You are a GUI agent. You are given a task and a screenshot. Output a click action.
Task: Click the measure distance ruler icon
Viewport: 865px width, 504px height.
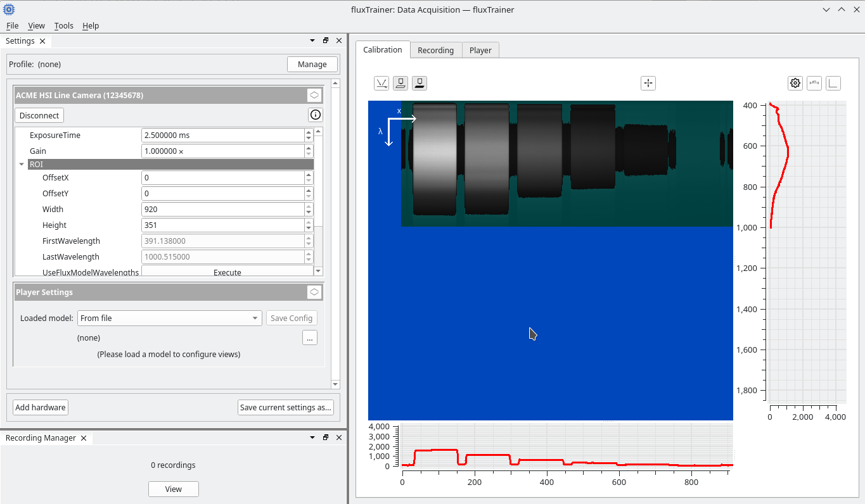coord(814,83)
